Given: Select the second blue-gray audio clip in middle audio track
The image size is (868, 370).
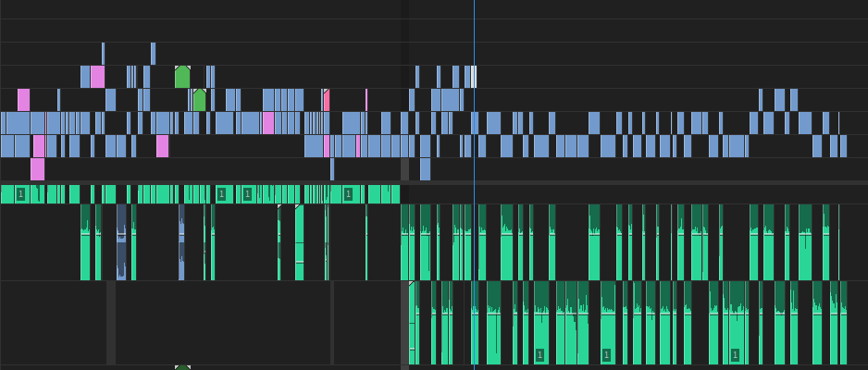Looking at the screenshot, I should (181, 242).
